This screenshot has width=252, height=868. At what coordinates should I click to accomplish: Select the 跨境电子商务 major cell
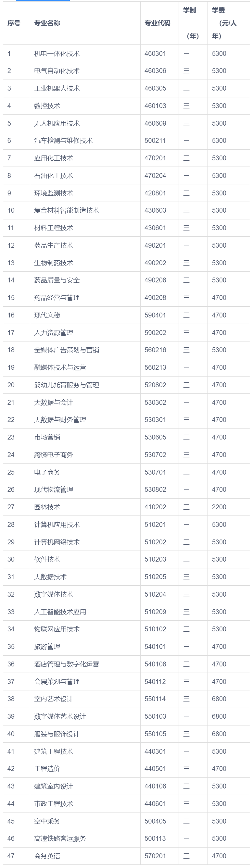click(x=54, y=454)
